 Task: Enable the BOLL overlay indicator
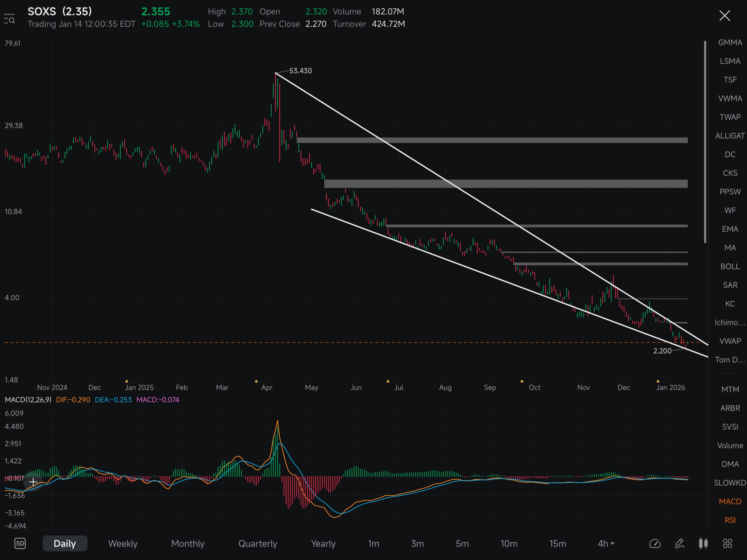pos(730,266)
